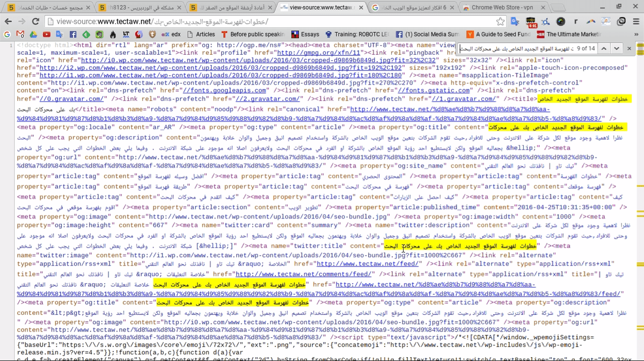The height and width of the screenshot is (361, 644).
Task: Open the flame icon bookmark
Action: point(112,34)
